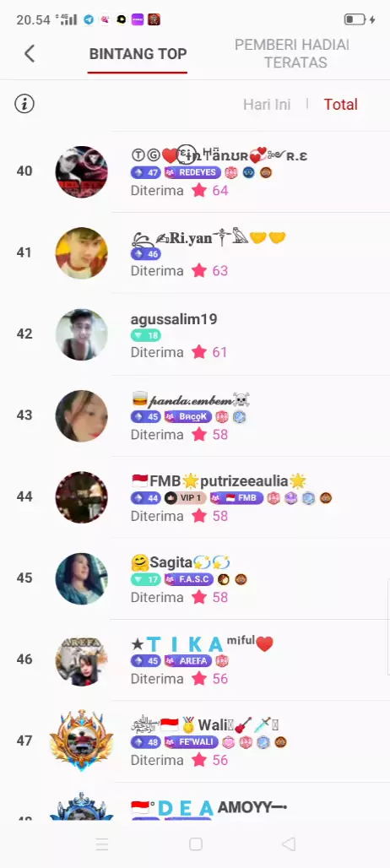The width and height of the screenshot is (390, 868).
Task: Tap the FE'WALI family badge
Action: pyautogui.click(x=192, y=742)
